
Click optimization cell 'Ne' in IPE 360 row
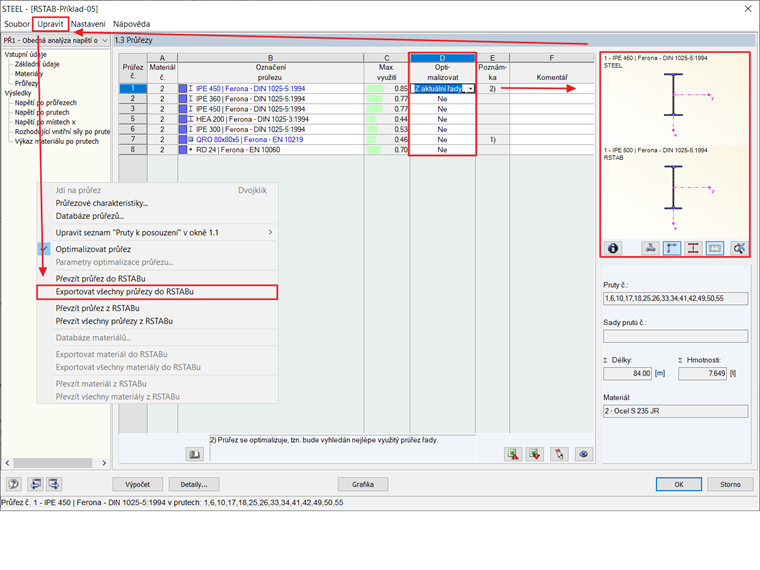click(442, 99)
